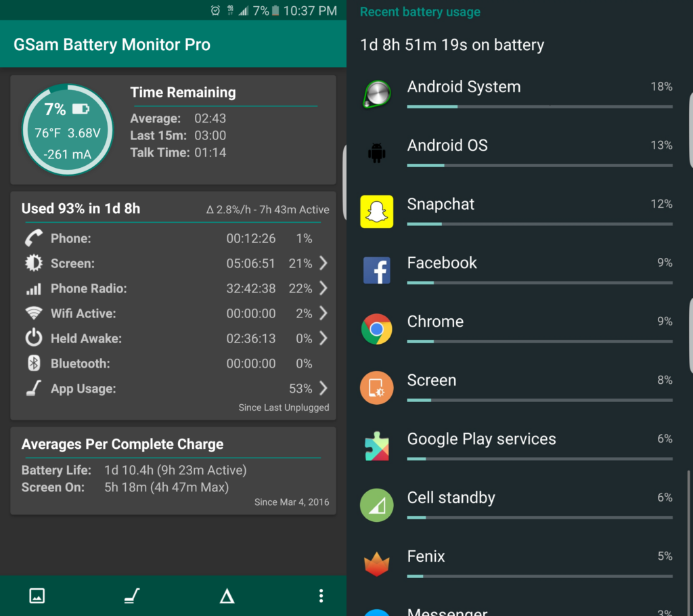693x616 pixels.
Task: Tap 'Since Last Unplugged' label
Action: pos(284,408)
